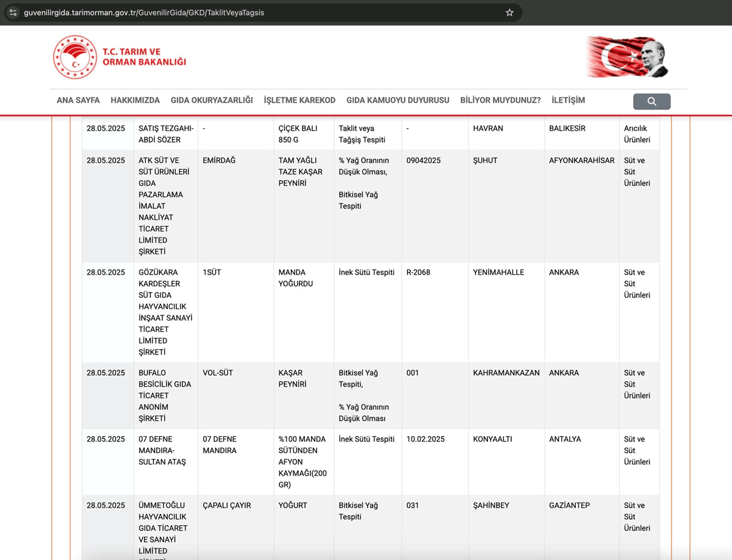732x560 pixels.
Task: Select the KAHRAMANKAZAN district cell
Action: [506, 396]
